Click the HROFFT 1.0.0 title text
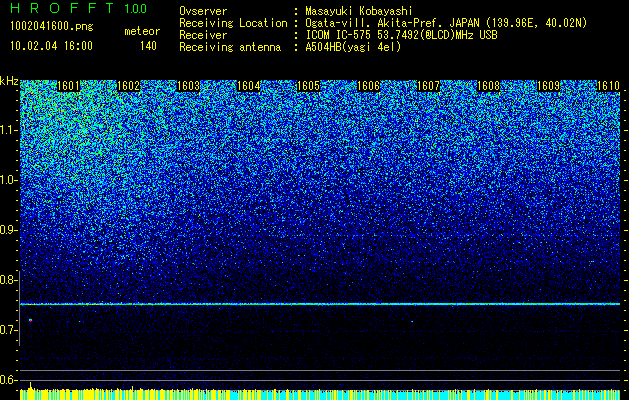 pos(79,8)
